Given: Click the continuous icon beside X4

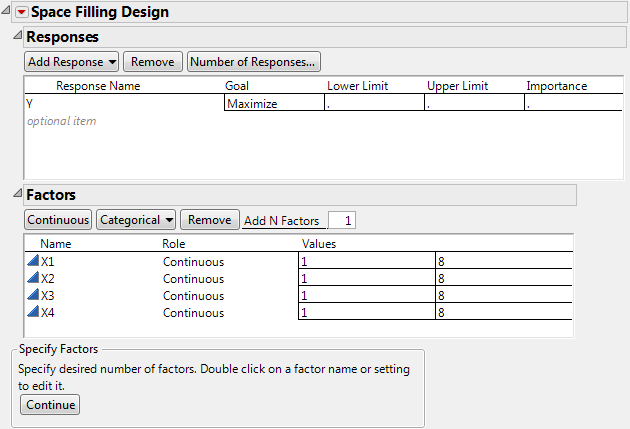Looking at the screenshot, I should tap(33, 313).
